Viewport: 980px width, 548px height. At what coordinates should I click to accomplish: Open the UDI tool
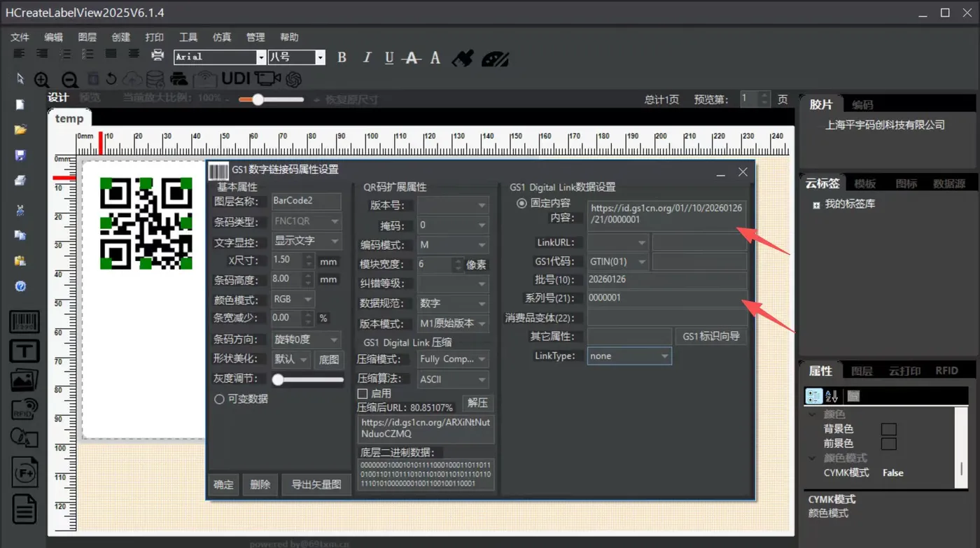pos(236,78)
